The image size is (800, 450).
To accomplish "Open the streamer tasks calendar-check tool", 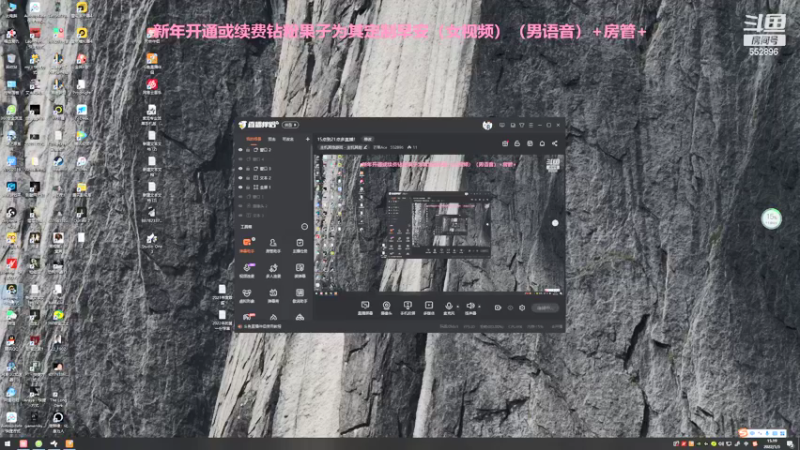I will (299, 245).
